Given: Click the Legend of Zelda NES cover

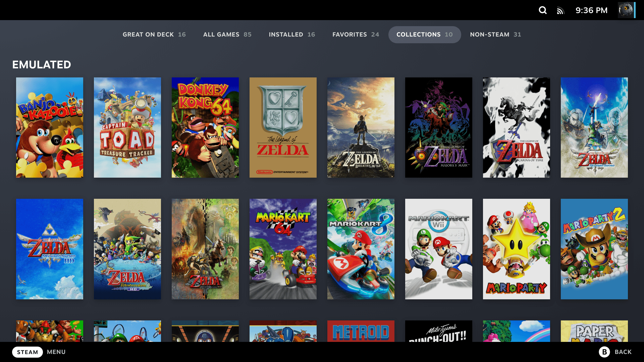Looking at the screenshot, I should point(283,127).
